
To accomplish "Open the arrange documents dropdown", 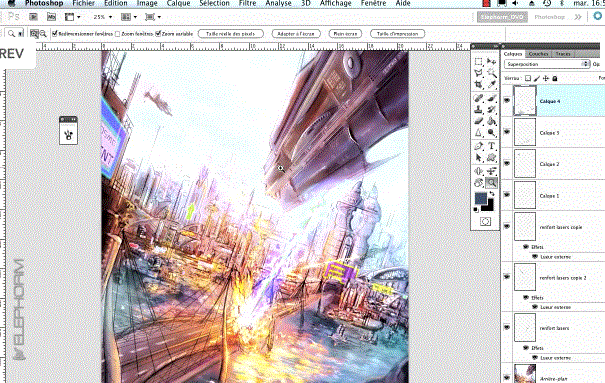I will pyautogui.click(x=129, y=17).
